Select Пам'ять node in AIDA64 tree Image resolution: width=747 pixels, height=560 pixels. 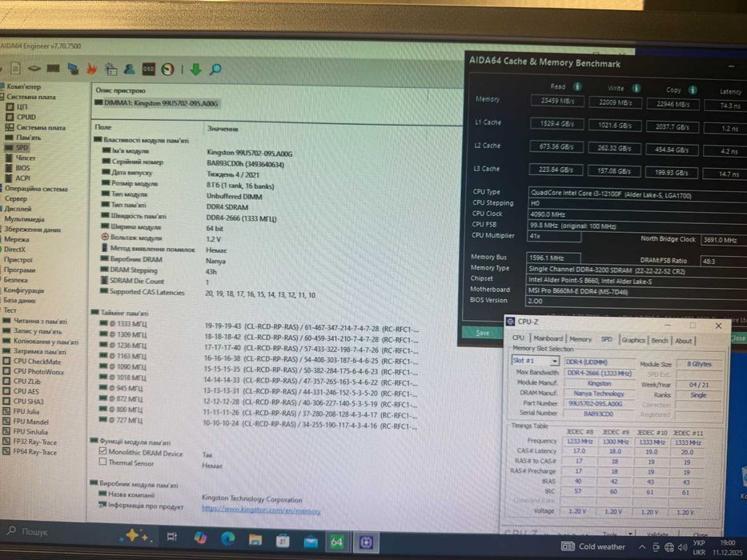coord(29,138)
